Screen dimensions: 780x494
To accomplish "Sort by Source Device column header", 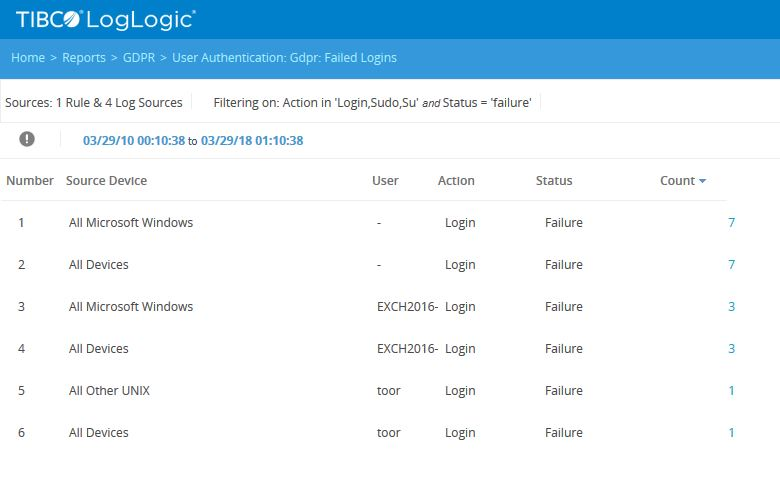I will [106, 181].
